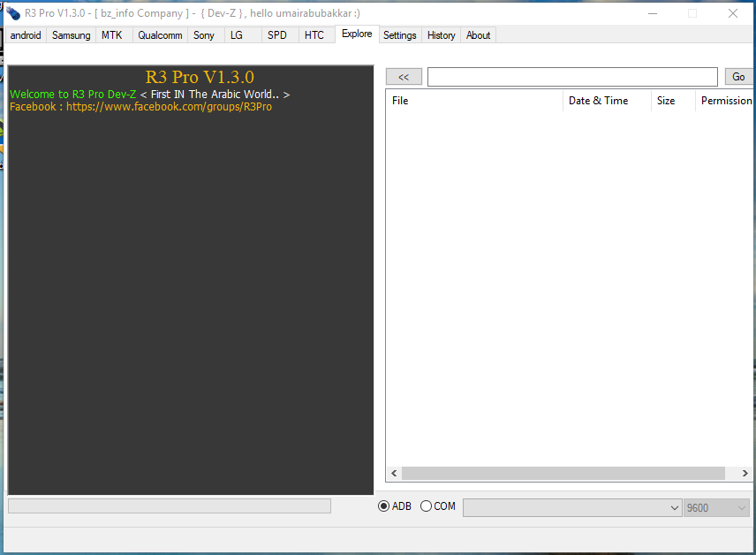
Task: Click the progress bar at bottom left
Action: [170, 506]
